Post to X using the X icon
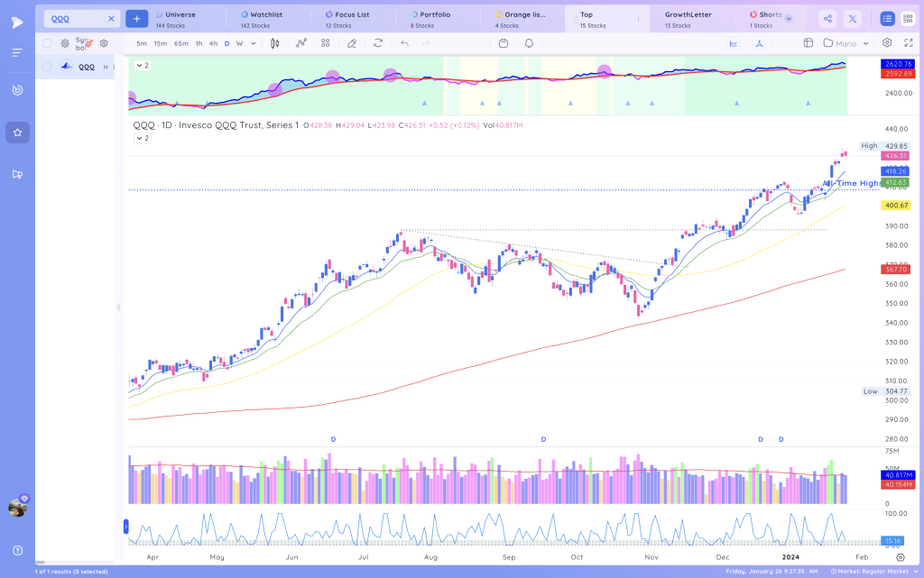The width and height of the screenshot is (924, 578). [x=852, y=19]
